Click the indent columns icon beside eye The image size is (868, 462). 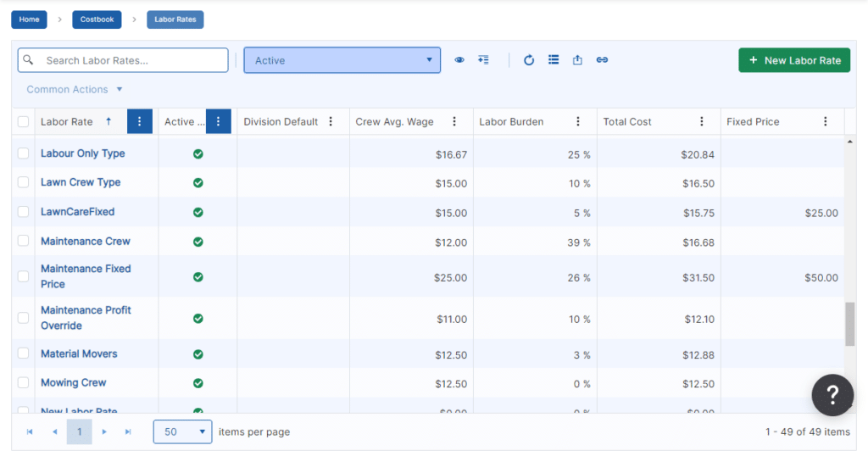(483, 60)
